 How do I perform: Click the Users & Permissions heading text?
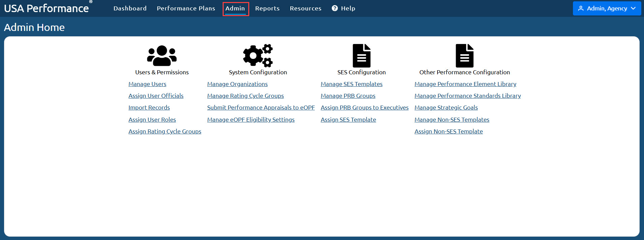coord(162,72)
